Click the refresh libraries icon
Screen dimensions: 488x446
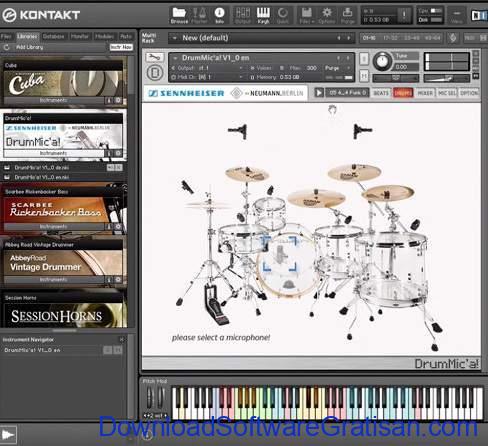6,47
